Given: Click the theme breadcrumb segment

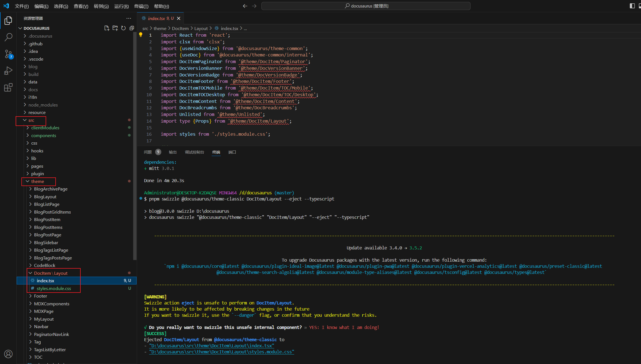Looking at the screenshot, I should 160,28.
